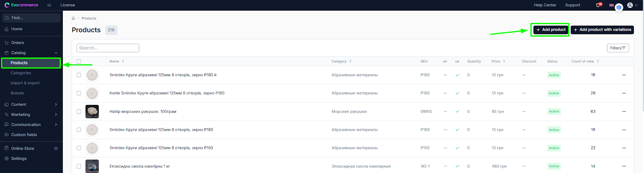Image resolution: width=644 pixels, height=173 pixels.
Task: Check the box for Копія Smirdex row
Action: (x=79, y=93)
